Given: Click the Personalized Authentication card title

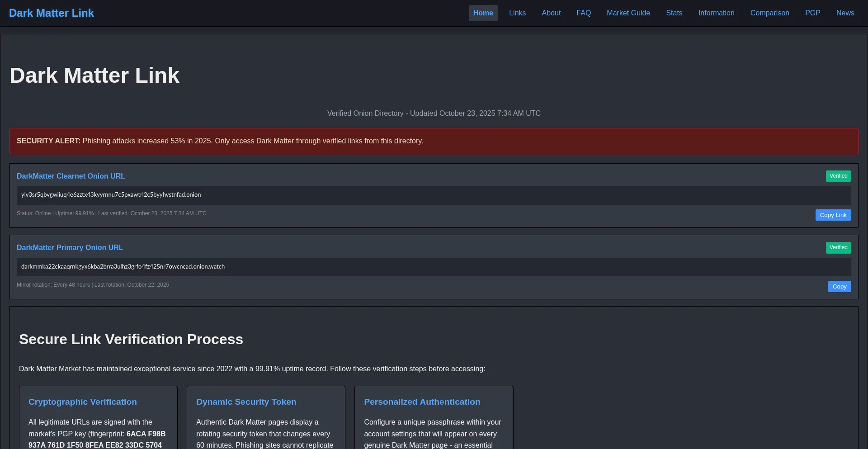Looking at the screenshot, I should (x=422, y=402).
